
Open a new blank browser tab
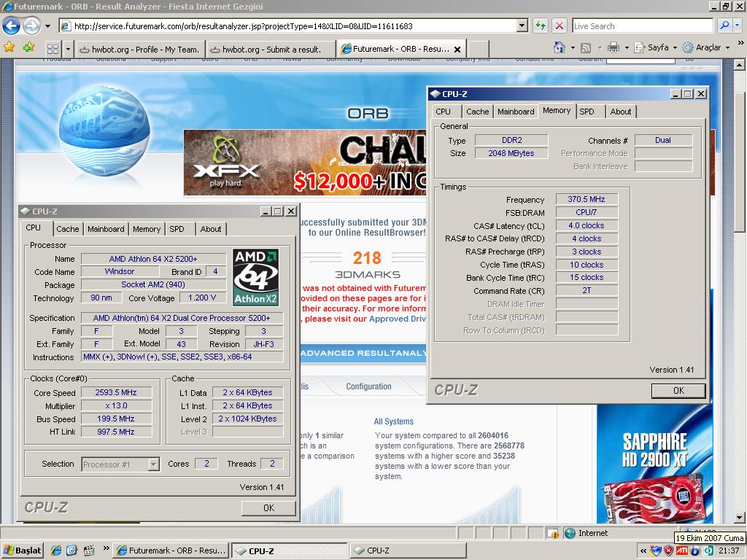coord(478,49)
